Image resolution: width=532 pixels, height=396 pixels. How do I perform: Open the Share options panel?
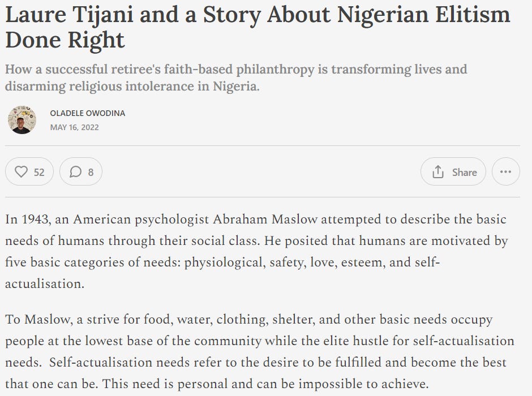click(453, 171)
